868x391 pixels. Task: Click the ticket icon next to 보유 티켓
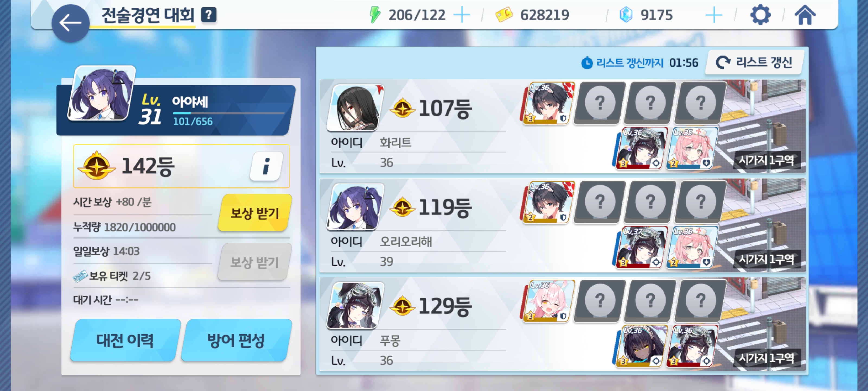pos(80,276)
